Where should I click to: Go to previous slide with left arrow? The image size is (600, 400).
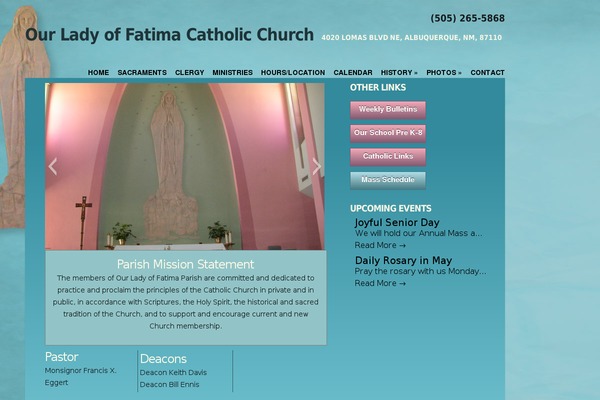(x=53, y=167)
